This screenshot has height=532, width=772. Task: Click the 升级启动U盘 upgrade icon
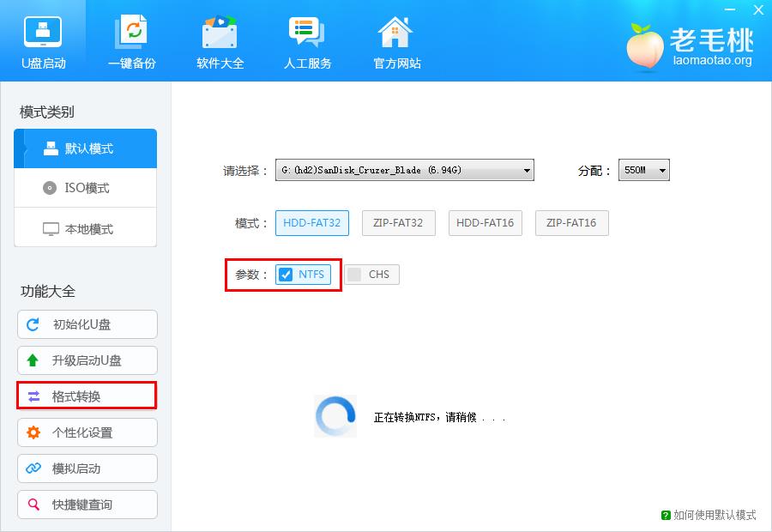(87, 360)
